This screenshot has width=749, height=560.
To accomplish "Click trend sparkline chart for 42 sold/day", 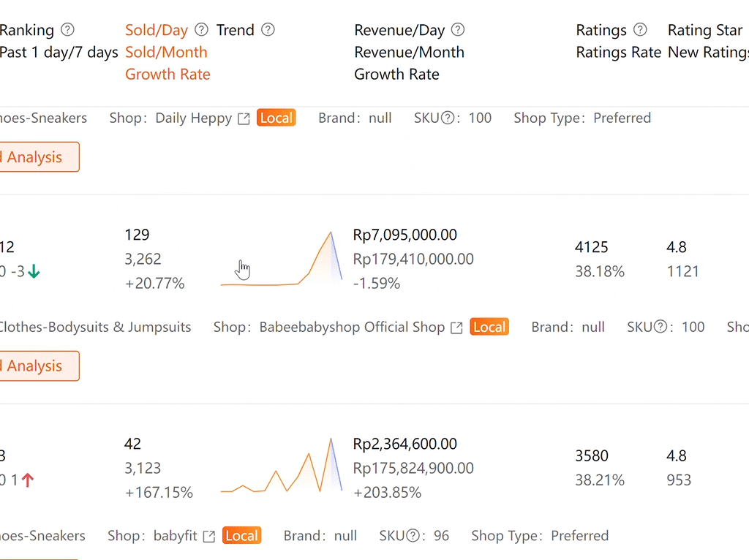I will (x=282, y=468).
